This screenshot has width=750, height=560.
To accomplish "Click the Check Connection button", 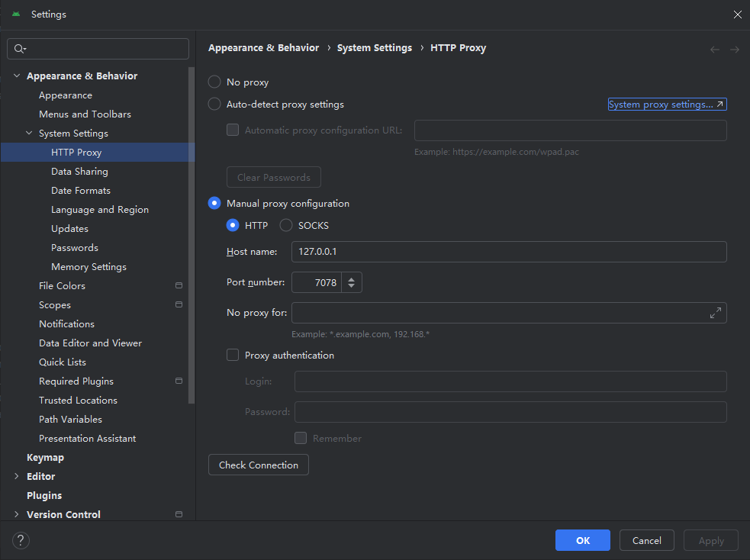I will point(258,465).
